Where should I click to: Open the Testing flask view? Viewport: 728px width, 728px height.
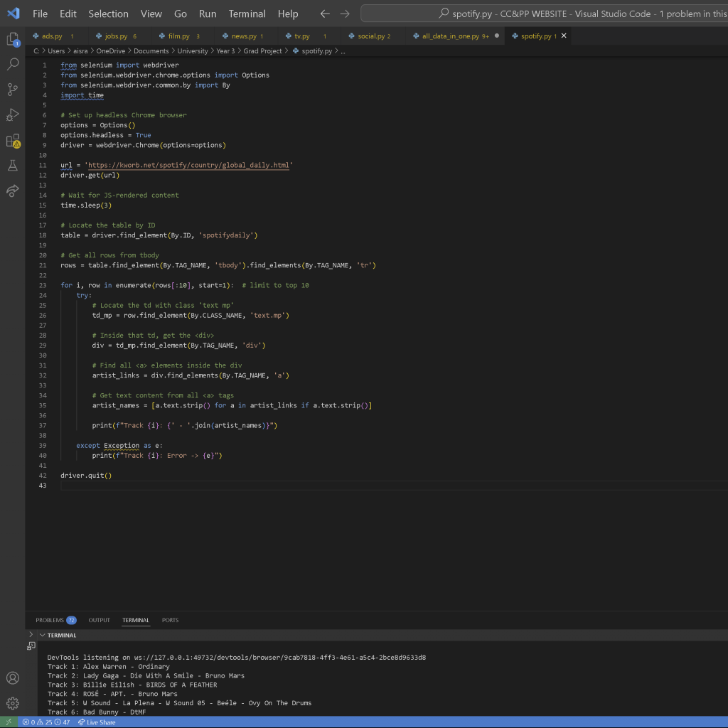click(13, 165)
